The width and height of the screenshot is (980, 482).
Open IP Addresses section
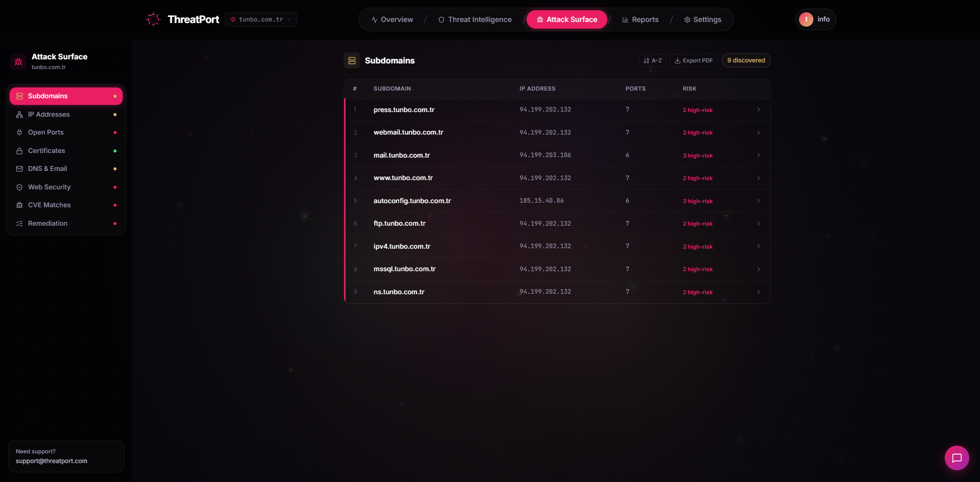point(66,115)
